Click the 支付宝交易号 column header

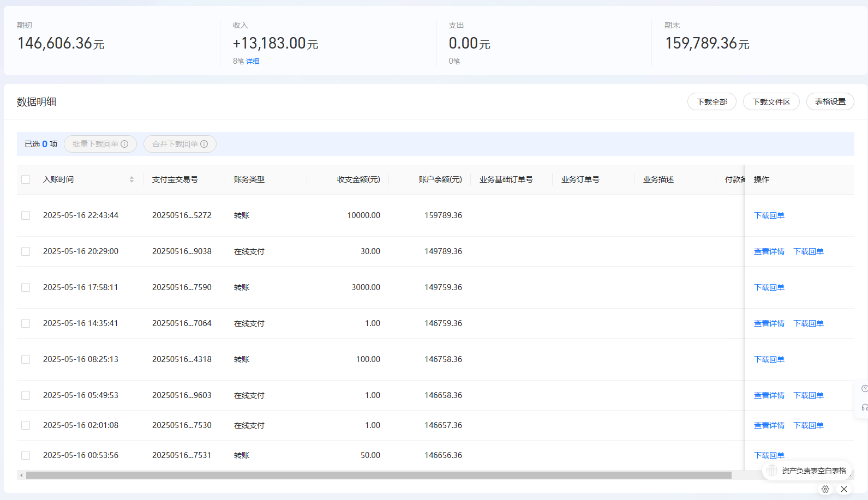pyautogui.click(x=175, y=179)
